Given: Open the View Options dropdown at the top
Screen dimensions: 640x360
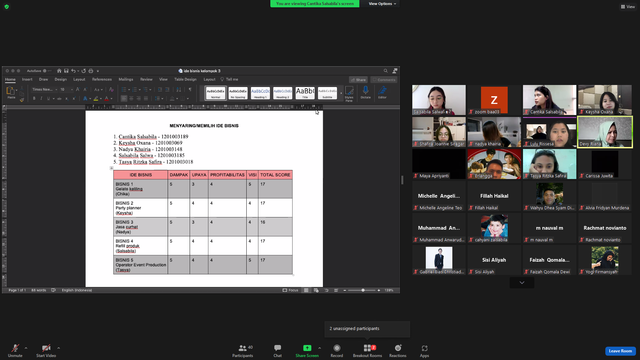Looking at the screenshot, I should point(382,4).
